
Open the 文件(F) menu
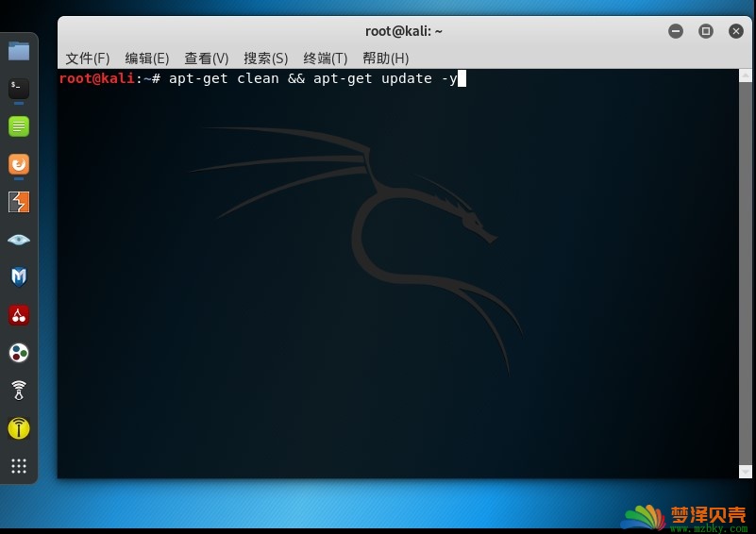(x=87, y=58)
